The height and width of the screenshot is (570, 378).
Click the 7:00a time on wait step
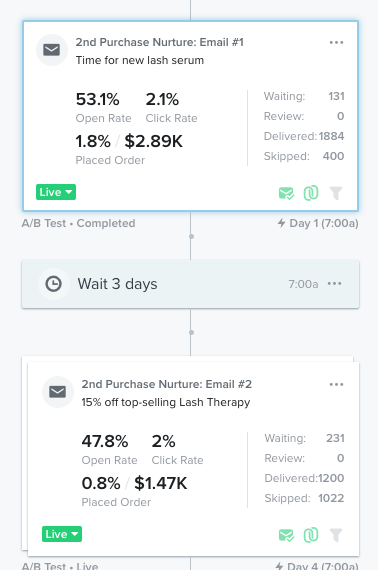tap(303, 284)
